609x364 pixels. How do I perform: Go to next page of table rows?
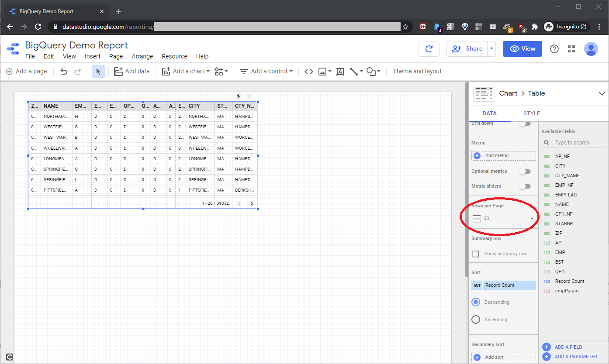252,203
